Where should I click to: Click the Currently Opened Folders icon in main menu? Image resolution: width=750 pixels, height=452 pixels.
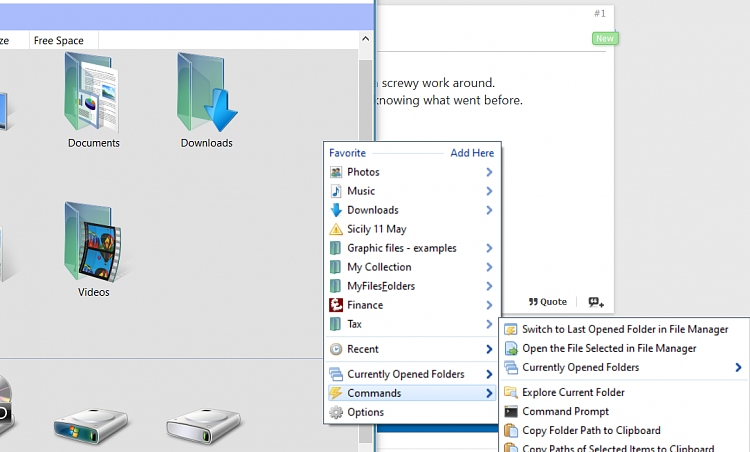click(x=336, y=374)
